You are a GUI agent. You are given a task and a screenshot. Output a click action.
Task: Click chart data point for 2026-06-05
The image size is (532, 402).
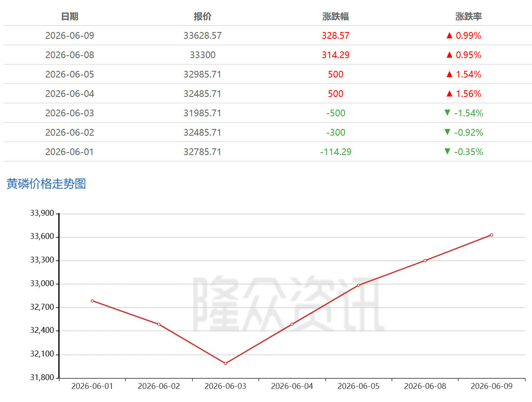[x=359, y=285]
